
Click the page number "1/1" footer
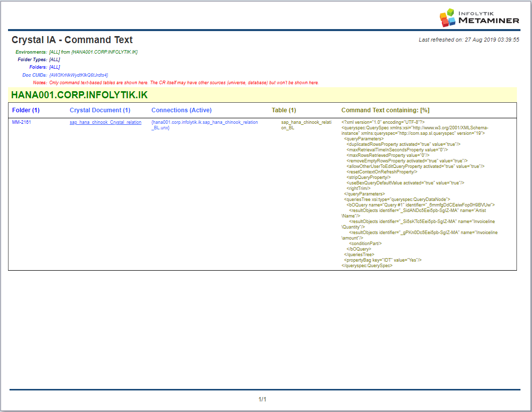pyautogui.click(x=262, y=399)
